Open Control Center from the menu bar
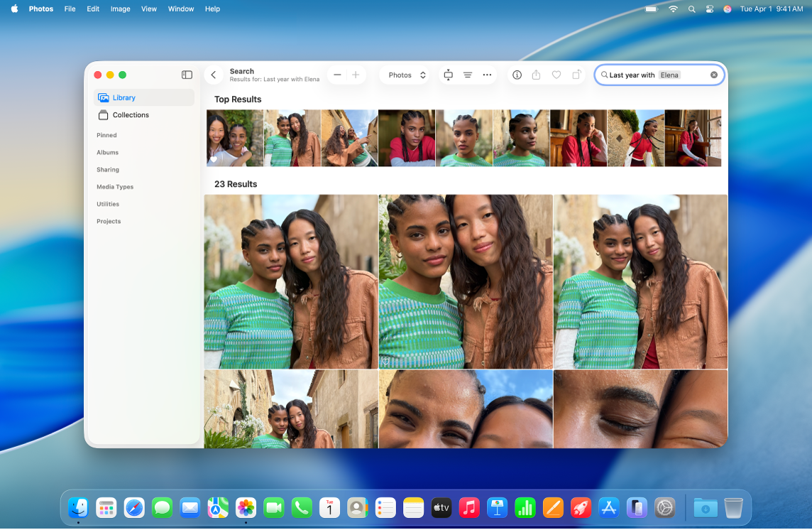 pyautogui.click(x=708, y=9)
